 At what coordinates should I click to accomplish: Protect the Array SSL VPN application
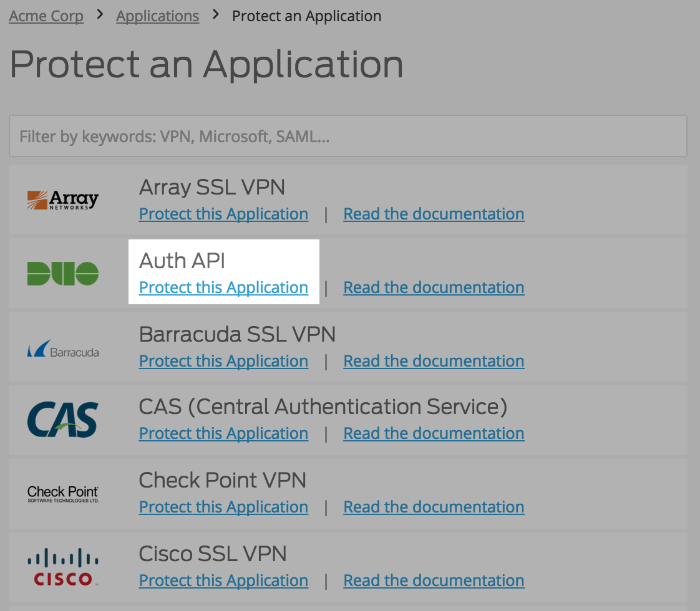coord(223,214)
